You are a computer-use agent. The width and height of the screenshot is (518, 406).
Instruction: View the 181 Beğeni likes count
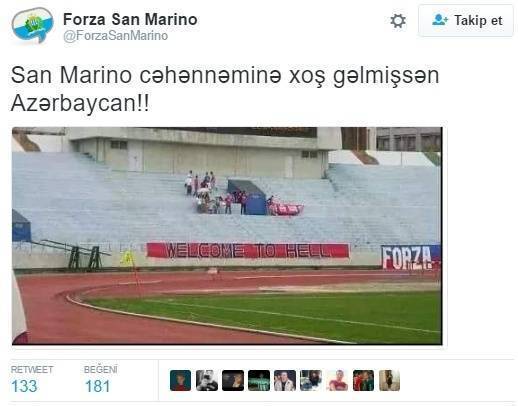click(x=97, y=386)
